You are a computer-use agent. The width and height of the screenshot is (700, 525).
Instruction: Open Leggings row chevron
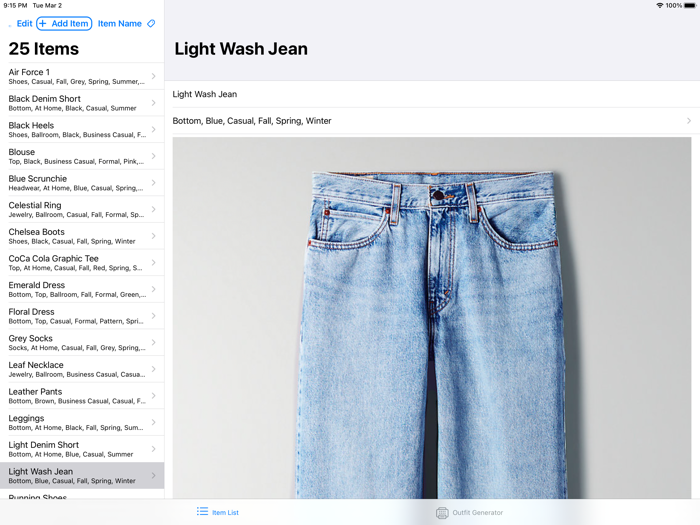pos(154,422)
